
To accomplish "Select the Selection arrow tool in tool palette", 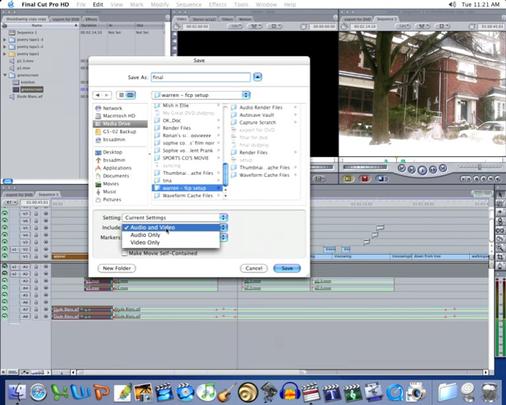I will pos(500,195).
